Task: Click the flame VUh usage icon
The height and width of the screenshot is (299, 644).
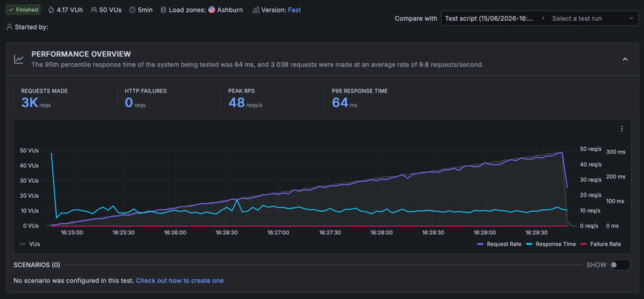Action: coord(52,9)
